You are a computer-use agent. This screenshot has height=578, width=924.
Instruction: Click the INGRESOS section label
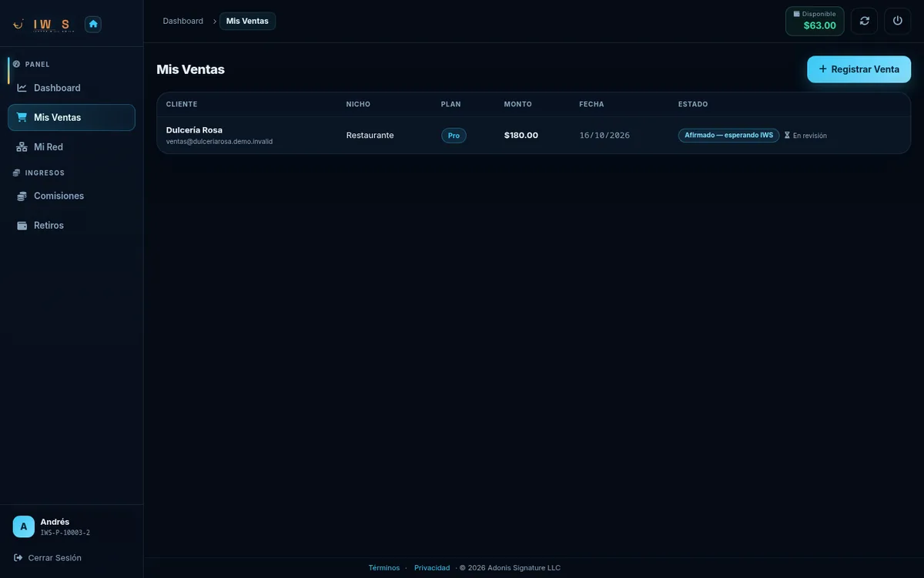pyautogui.click(x=45, y=173)
